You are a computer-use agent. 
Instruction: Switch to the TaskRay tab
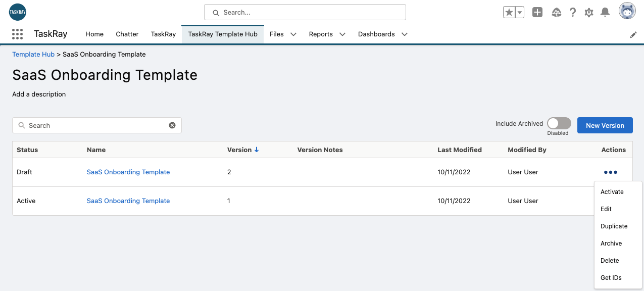163,34
